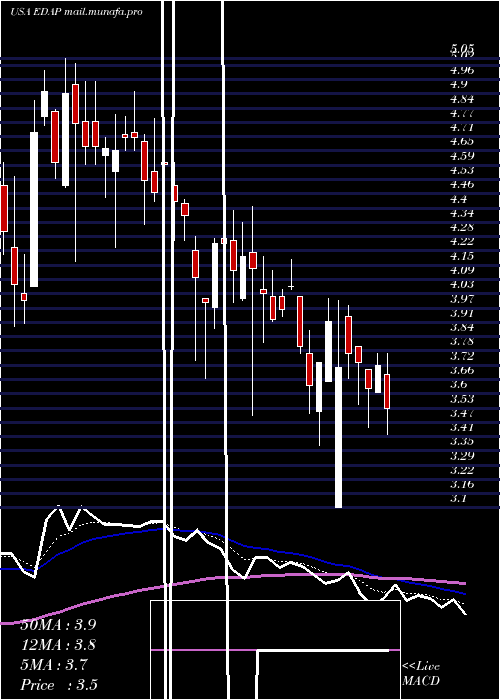Click the 3.35 price axis label
The height and width of the screenshot is (700, 500).
tap(462, 442)
